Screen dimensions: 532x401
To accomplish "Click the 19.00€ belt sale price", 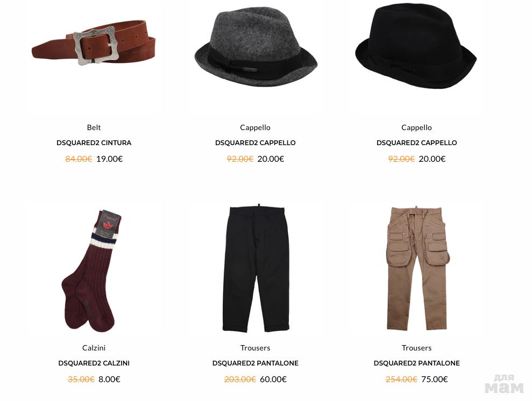I will [109, 159].
